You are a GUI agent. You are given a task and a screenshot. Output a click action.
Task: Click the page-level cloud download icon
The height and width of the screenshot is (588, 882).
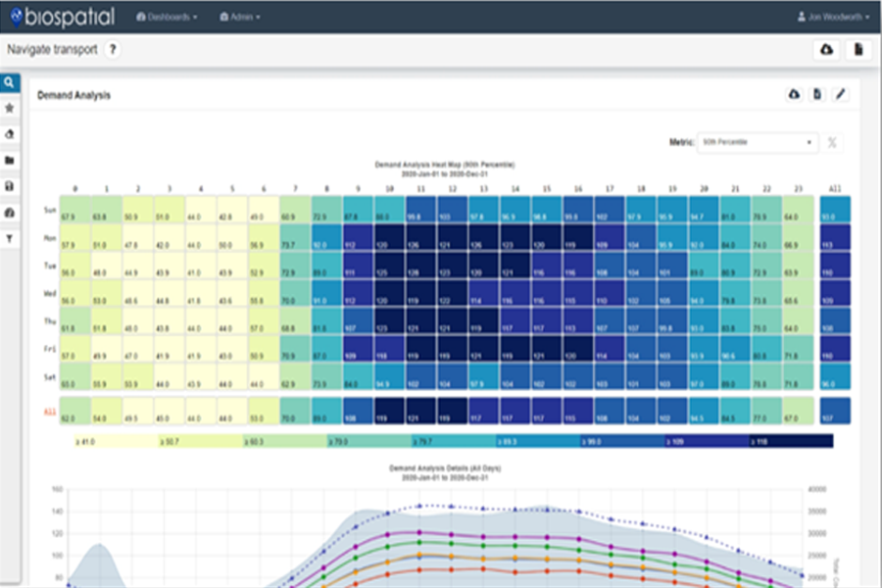click(x=826, y=50)
